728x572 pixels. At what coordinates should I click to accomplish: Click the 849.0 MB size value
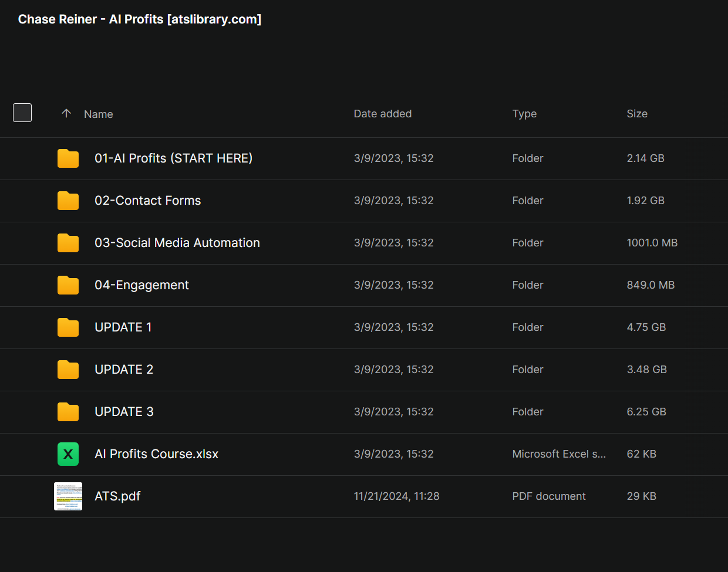coord(651,285)
